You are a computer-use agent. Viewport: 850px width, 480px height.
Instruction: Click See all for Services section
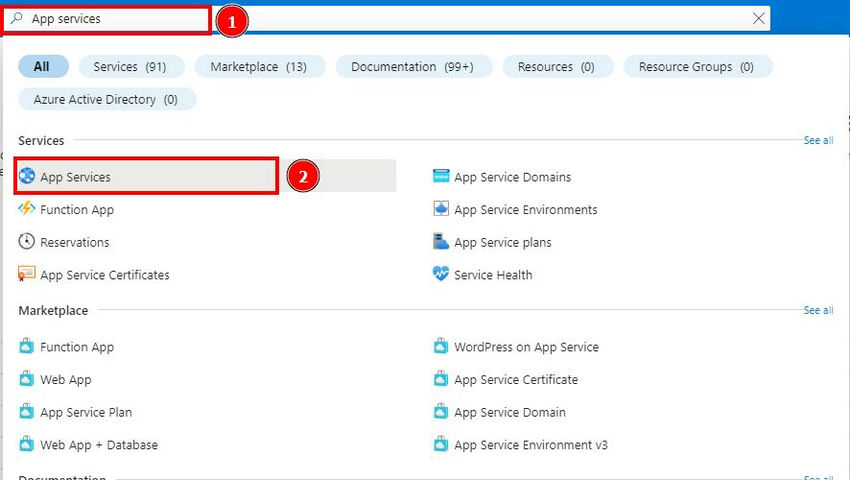click(818, 141)
